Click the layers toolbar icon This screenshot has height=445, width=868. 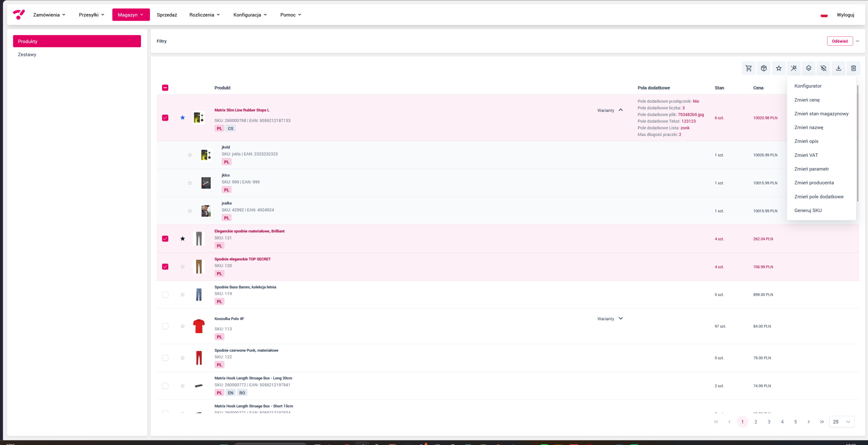point(809,68)
